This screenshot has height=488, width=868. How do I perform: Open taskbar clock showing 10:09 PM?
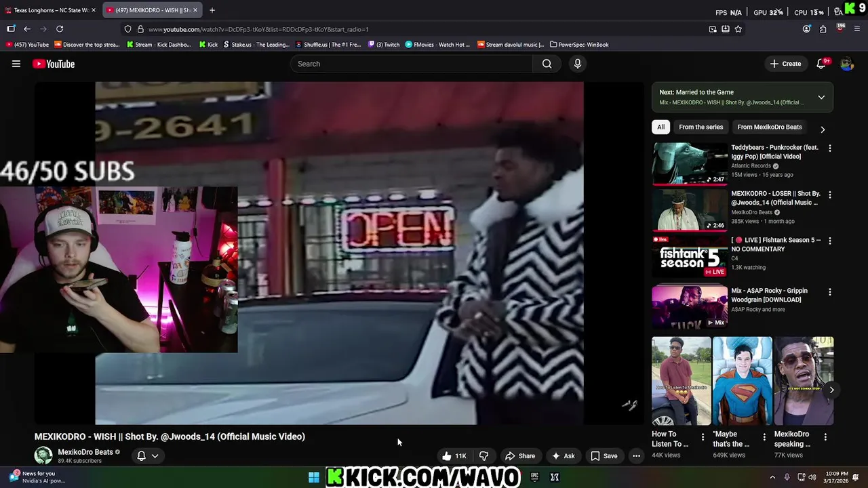pos(837,477)
